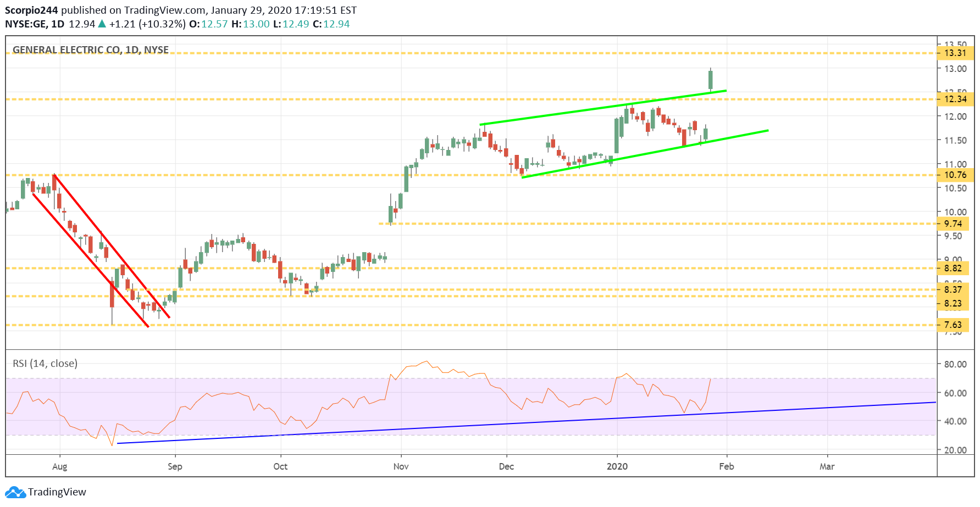Click the 40.00 RSI scale value

coord(955,422)
